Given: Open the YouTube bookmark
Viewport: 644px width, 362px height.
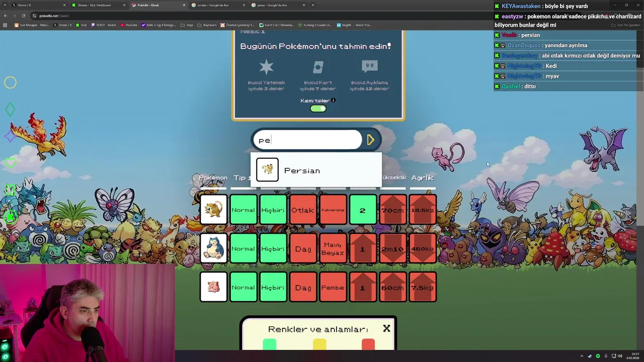Looking at the screenshot, I should click(129, 25).
